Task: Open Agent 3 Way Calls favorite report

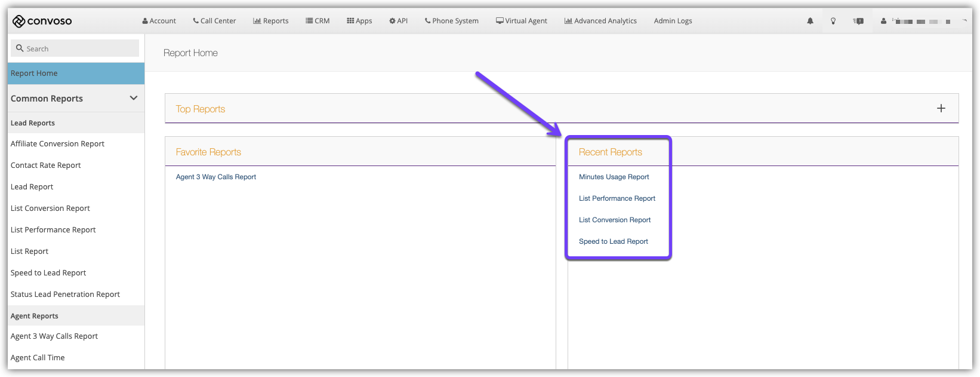Action: pos(215,177)
